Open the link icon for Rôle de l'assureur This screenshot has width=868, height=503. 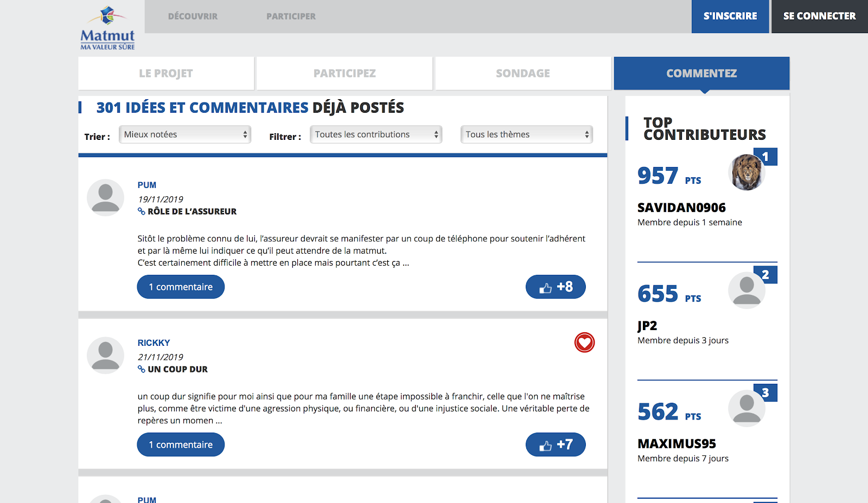(142, 211)
